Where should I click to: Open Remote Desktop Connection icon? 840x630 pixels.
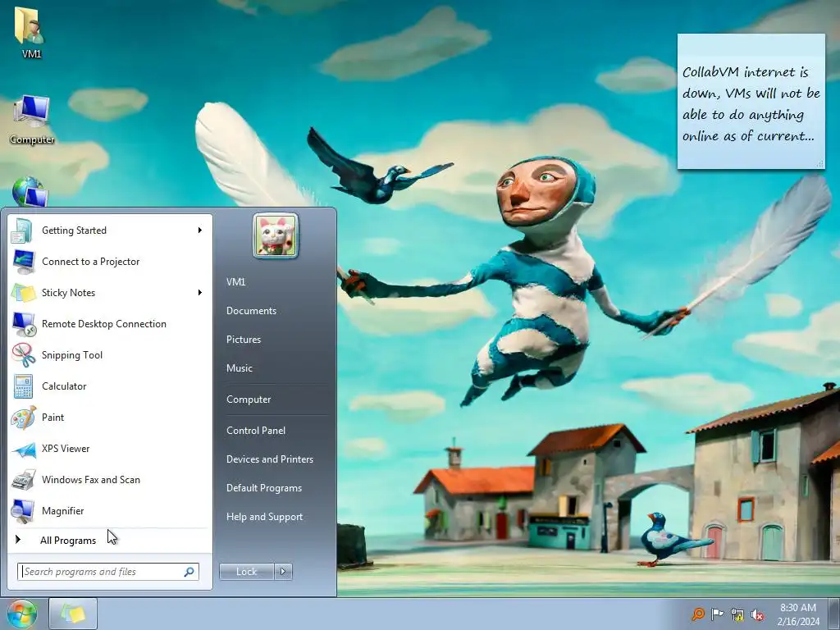pos(23,323)
